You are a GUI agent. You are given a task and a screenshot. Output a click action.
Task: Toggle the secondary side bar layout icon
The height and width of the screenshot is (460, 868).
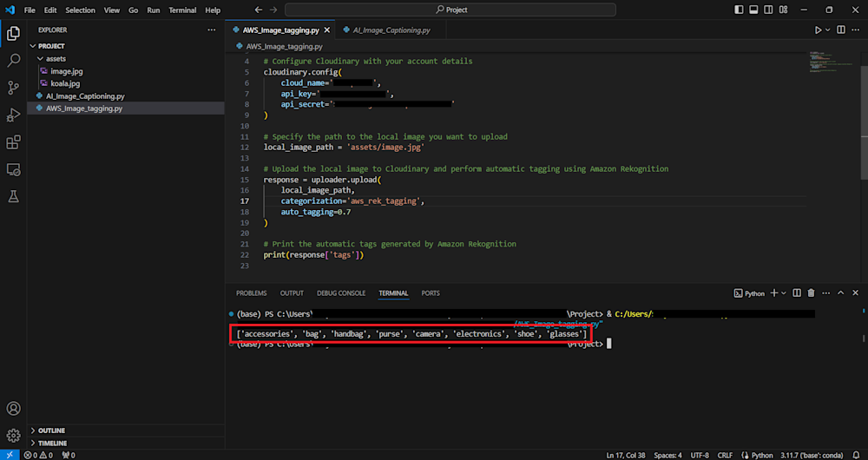[768, 10]
